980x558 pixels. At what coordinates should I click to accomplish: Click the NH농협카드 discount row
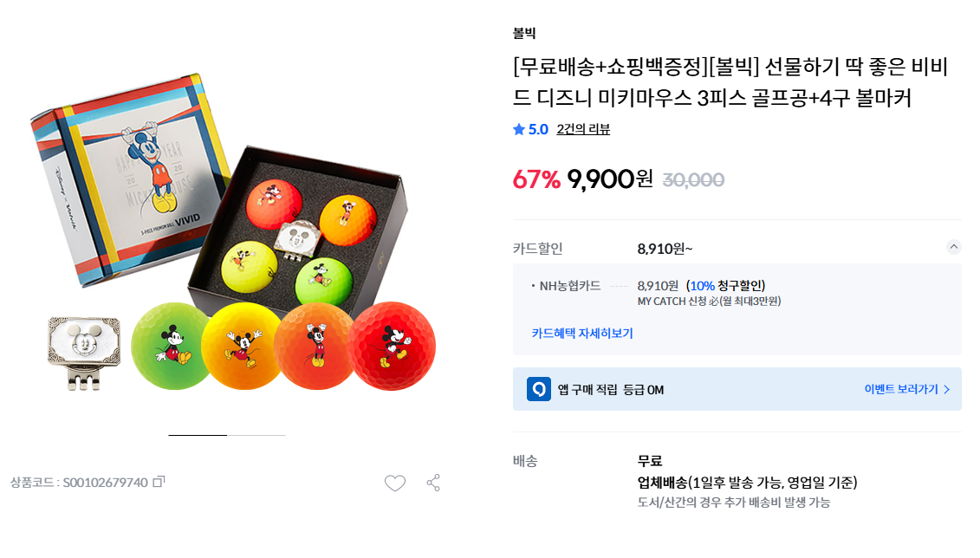point(656,293)
